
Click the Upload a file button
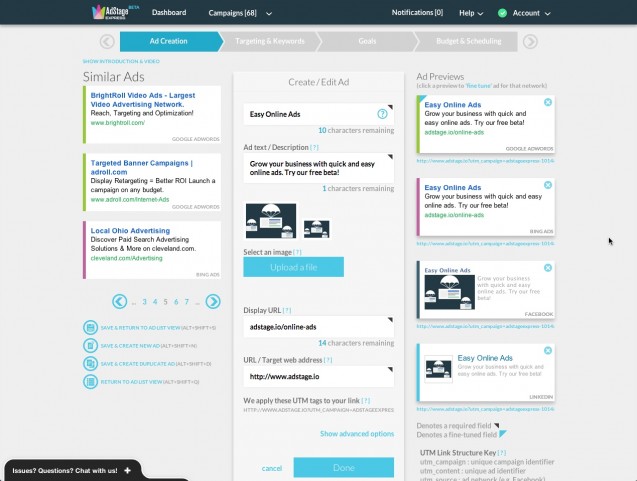click(293, 267)
